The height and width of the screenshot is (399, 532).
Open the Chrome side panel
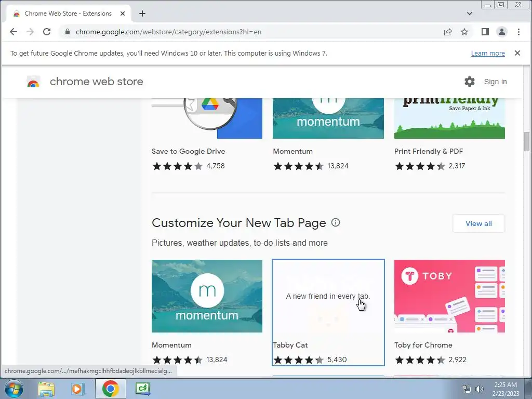click(485, 32)
